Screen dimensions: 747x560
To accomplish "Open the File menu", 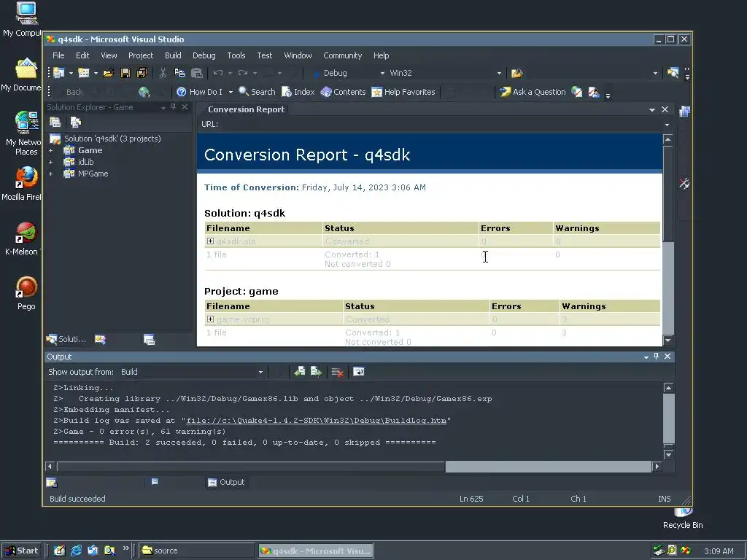I will pyautogui.click(x=58, y=55).
